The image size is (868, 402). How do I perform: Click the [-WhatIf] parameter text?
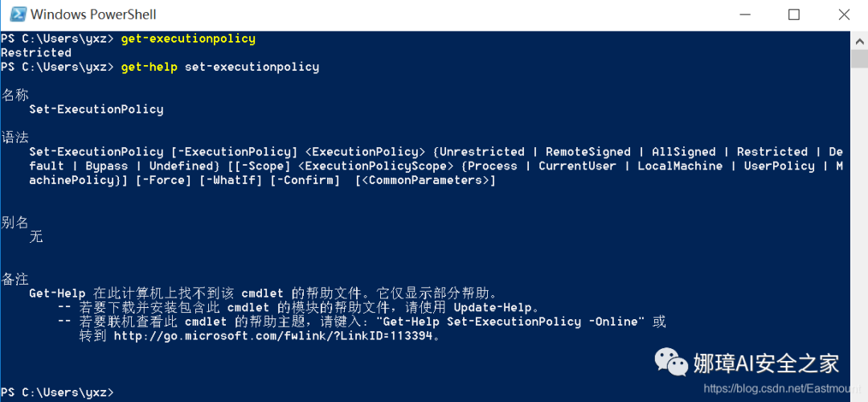pos(231,181)
